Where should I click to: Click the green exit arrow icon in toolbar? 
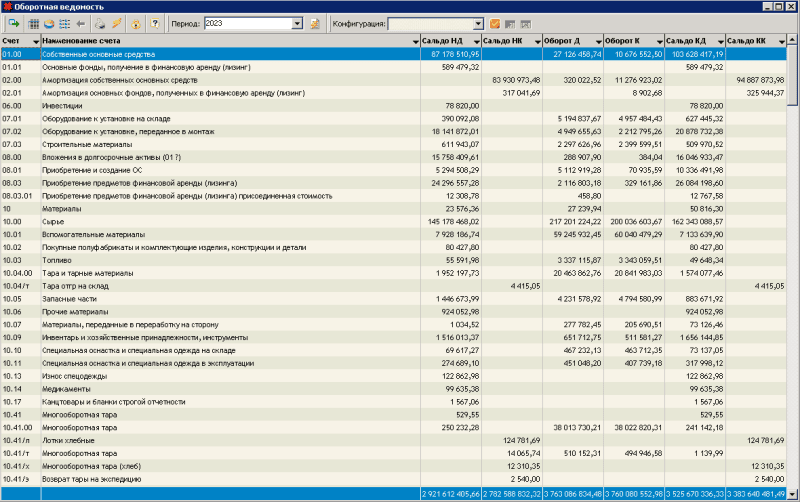pos(13,22)
